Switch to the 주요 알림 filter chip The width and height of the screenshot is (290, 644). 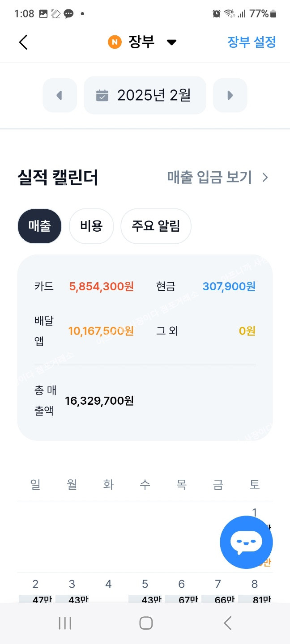tap(156, 226)
